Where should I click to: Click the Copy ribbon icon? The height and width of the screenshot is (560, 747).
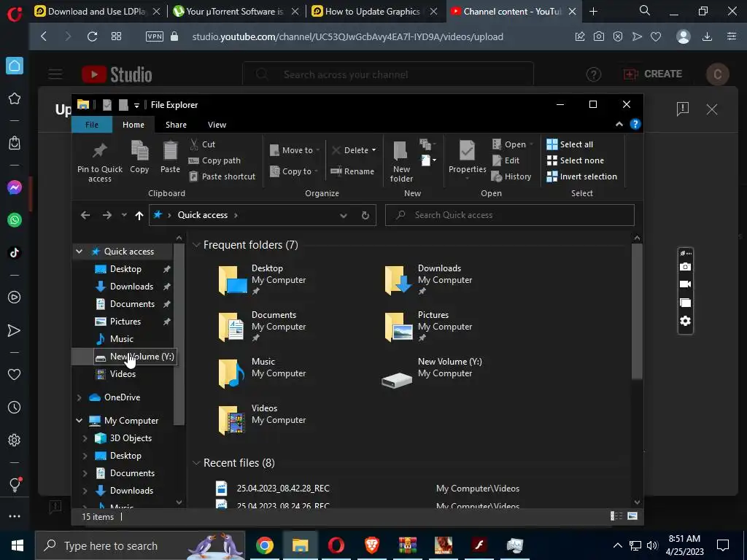point(139,157)
